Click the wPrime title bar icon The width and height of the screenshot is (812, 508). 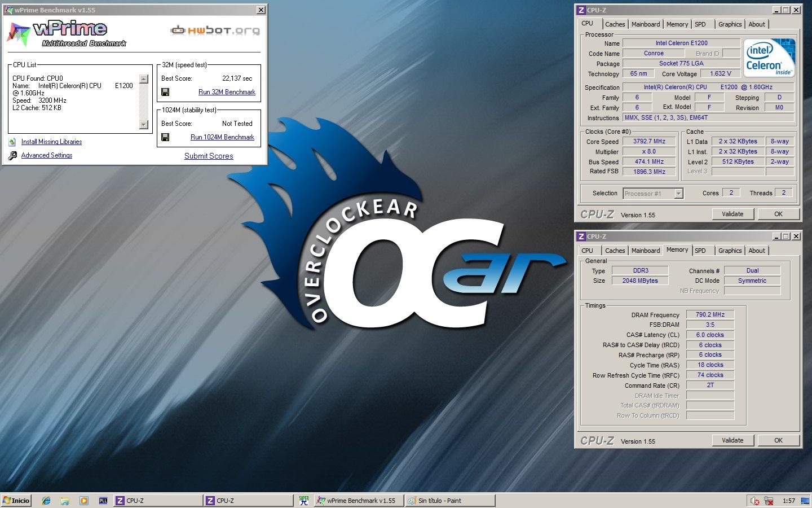point(8,10)
